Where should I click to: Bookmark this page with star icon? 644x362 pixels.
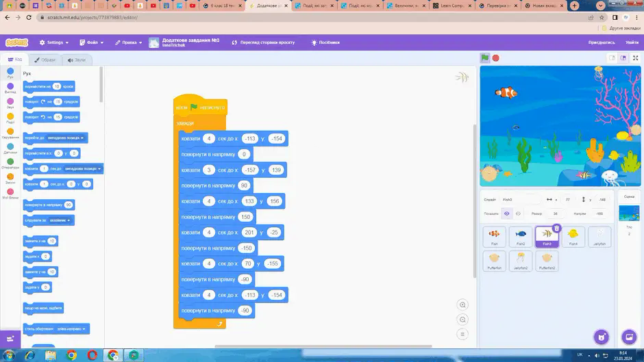tap(602, 18)
